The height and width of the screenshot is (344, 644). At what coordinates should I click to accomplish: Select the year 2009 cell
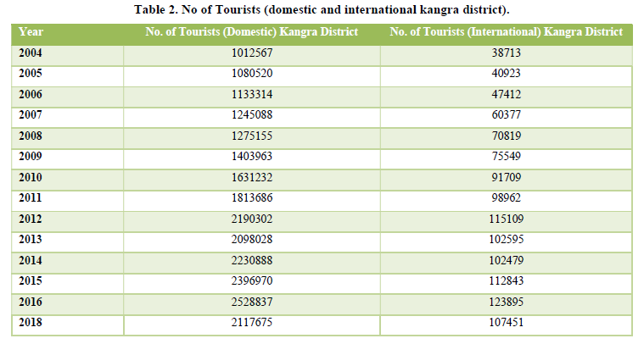tap(31, 157)
